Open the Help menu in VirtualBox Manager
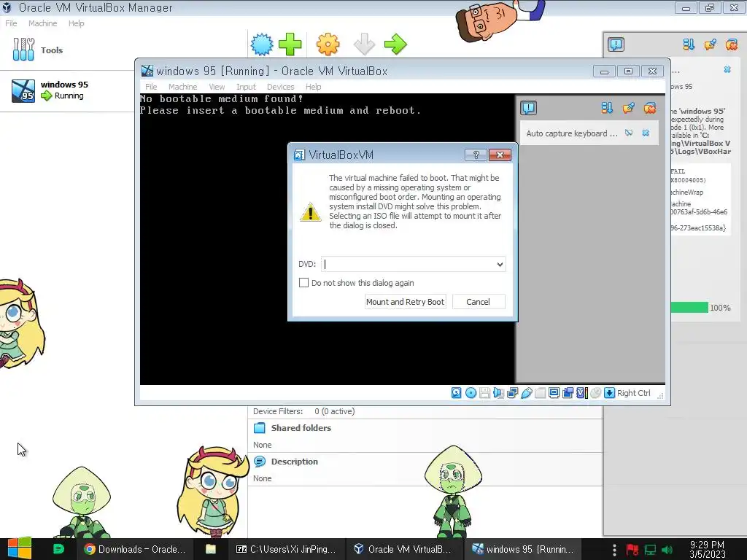The image size is (747, 560). (x=76, y=23)
